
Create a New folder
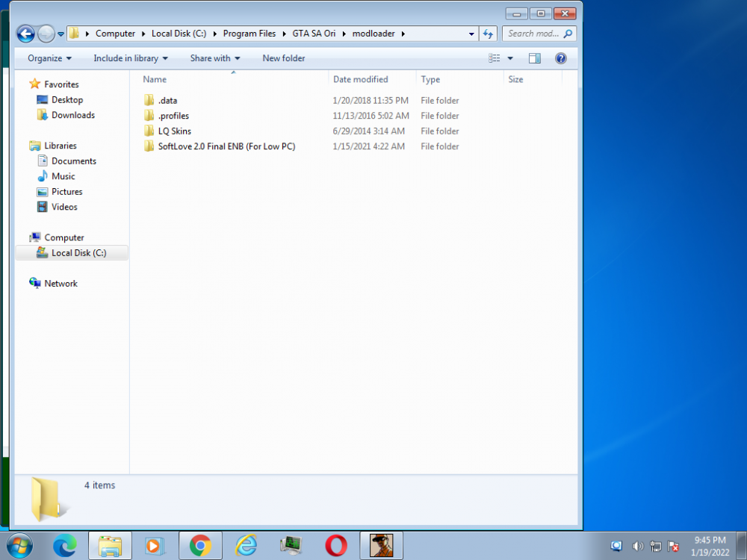coord(283,58)
